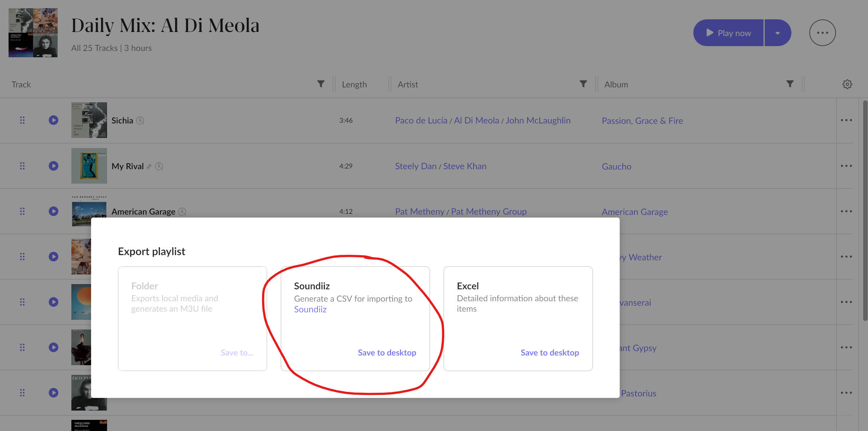Sort by the Artist column header
Screen dimensions: 868x431
coord(408,84)
